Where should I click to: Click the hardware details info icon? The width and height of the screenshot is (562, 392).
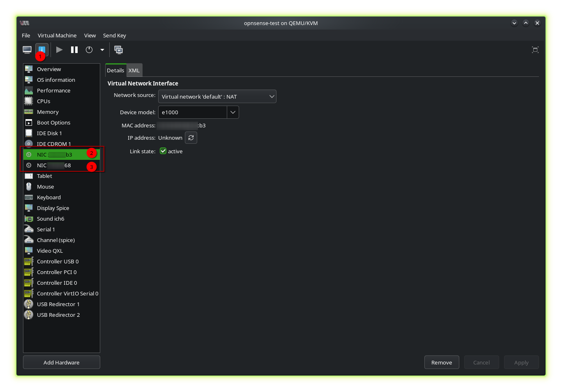[42, 49]
